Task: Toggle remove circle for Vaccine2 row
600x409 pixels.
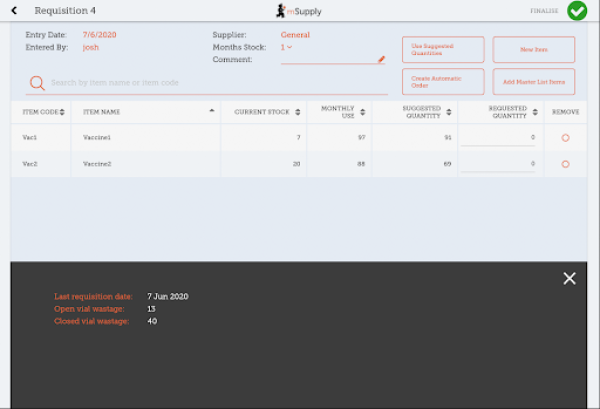Action: tap(565, 163)
